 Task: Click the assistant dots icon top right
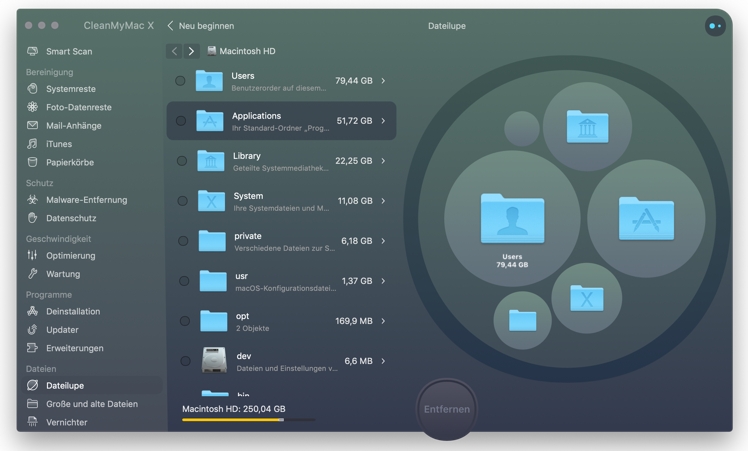[714, 26]
